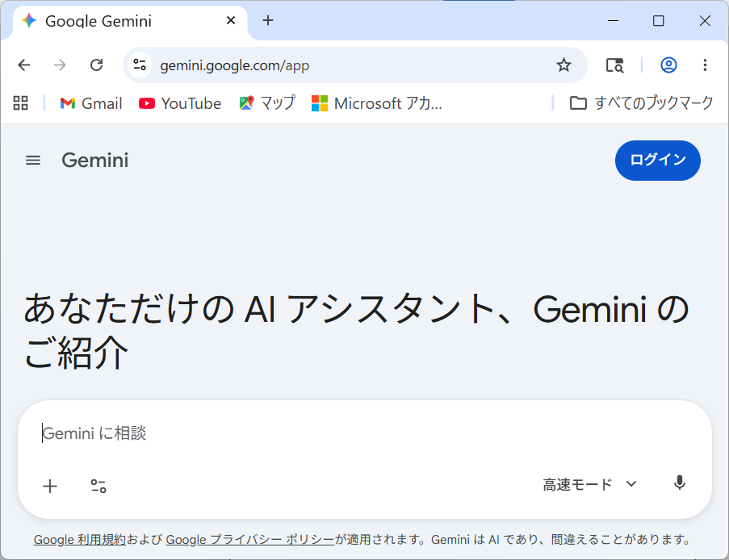Close the Google Gemini tab
729x560 pixels.
point(231,20)
